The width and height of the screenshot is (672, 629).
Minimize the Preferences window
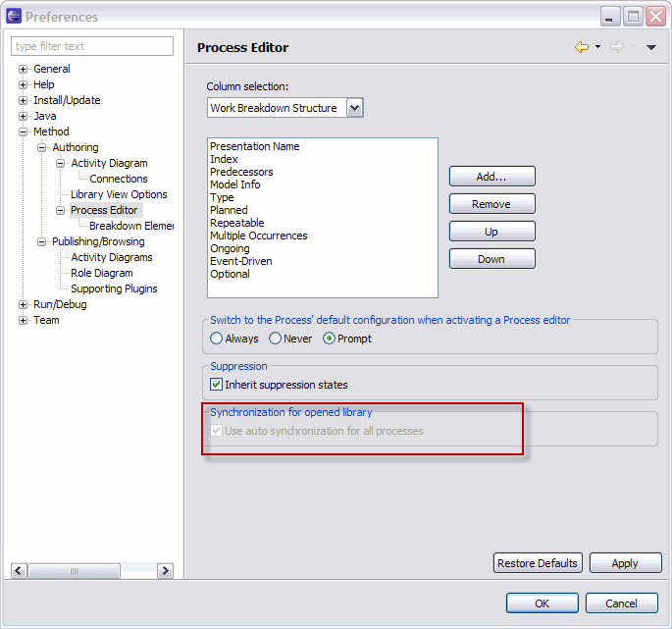609,17
